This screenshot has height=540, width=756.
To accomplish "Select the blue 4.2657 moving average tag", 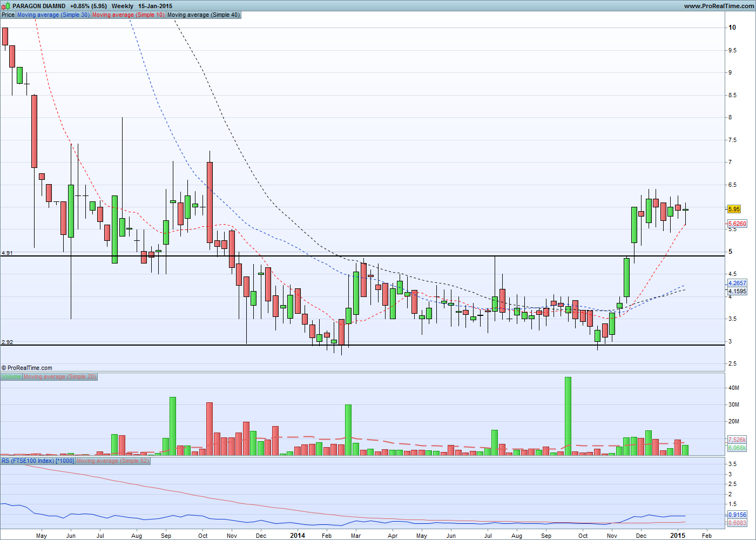I will 737,283.
